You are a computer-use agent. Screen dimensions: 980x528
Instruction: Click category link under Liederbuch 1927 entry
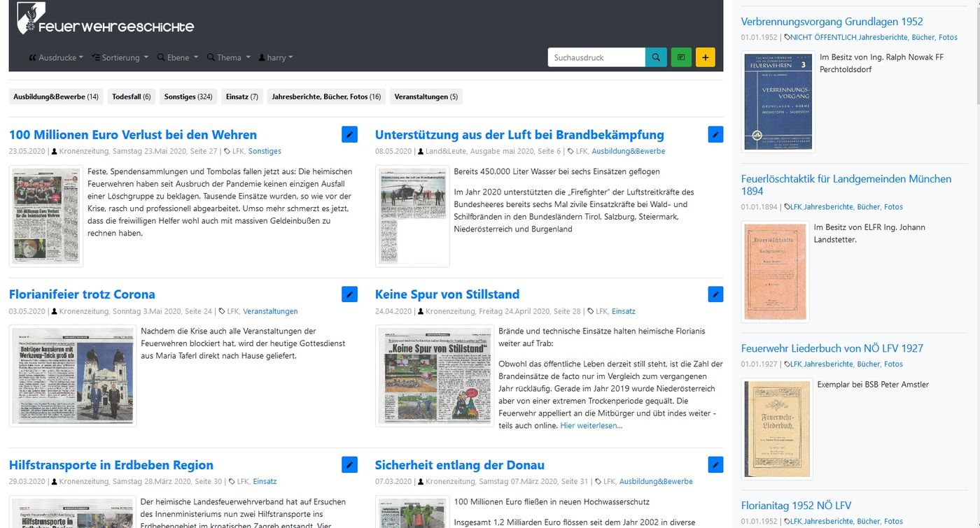click(x=847, y=364)
